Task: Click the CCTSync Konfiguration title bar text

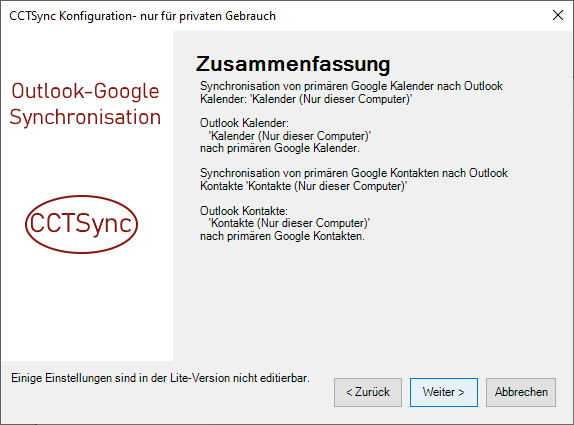Action: tap(142, 16)
